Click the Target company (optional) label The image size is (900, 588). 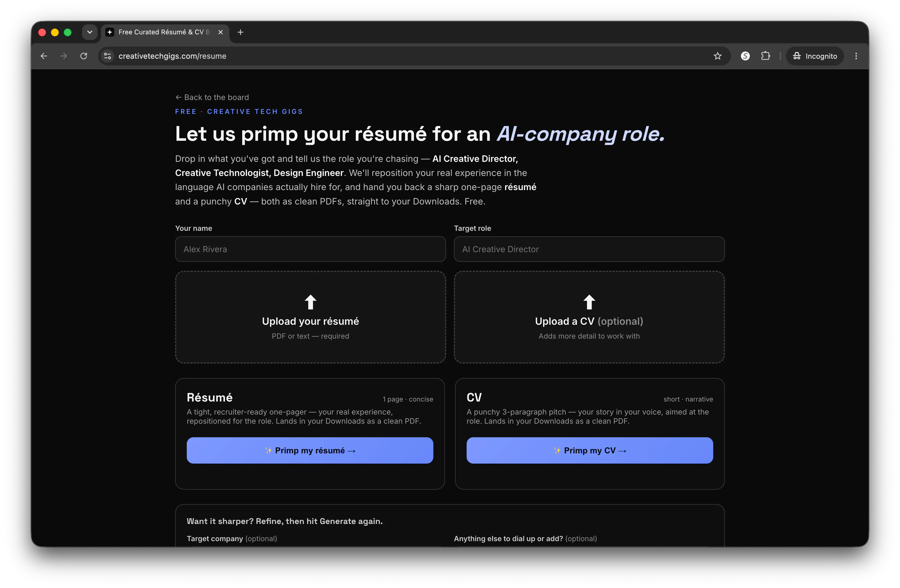coord(232,538)
